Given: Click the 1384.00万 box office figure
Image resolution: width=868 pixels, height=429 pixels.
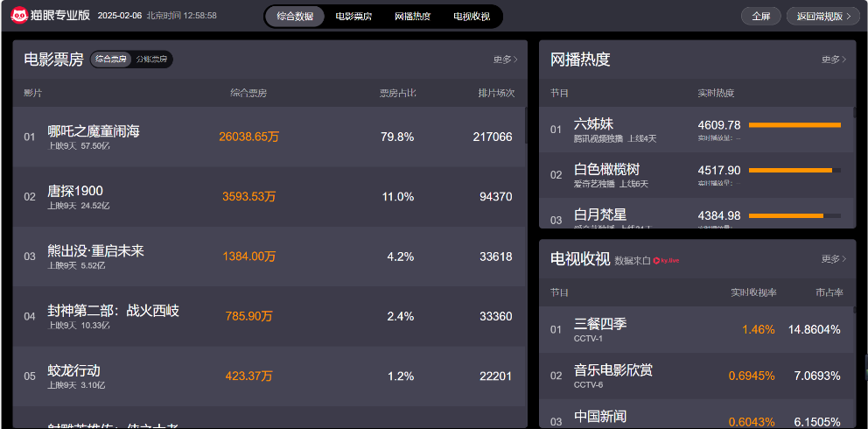Looking at the screenshot, I should tap(249, 257).
